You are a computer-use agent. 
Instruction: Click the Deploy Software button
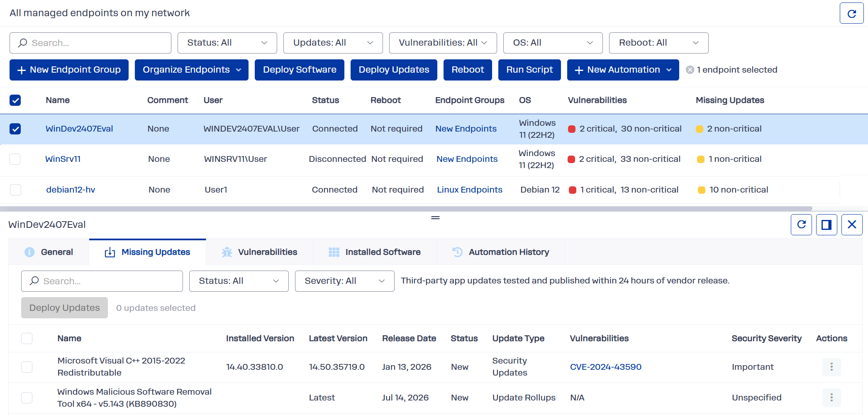(300, 70)
